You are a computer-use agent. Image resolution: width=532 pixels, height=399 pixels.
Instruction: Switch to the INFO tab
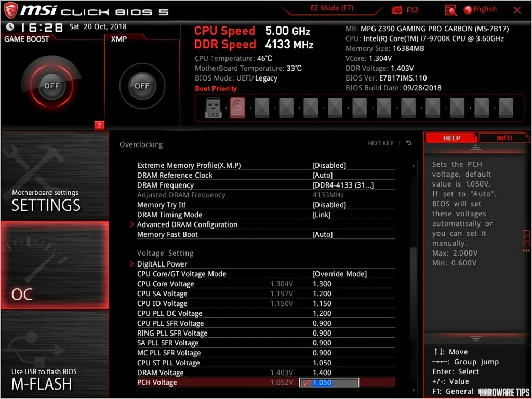pyautogui.click(x=504, y=138)
